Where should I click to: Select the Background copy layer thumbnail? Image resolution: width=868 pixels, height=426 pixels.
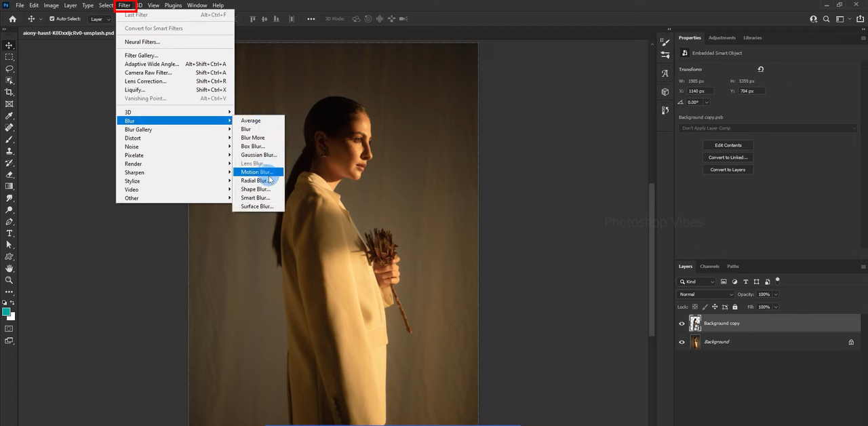click(x=695, y=324)
